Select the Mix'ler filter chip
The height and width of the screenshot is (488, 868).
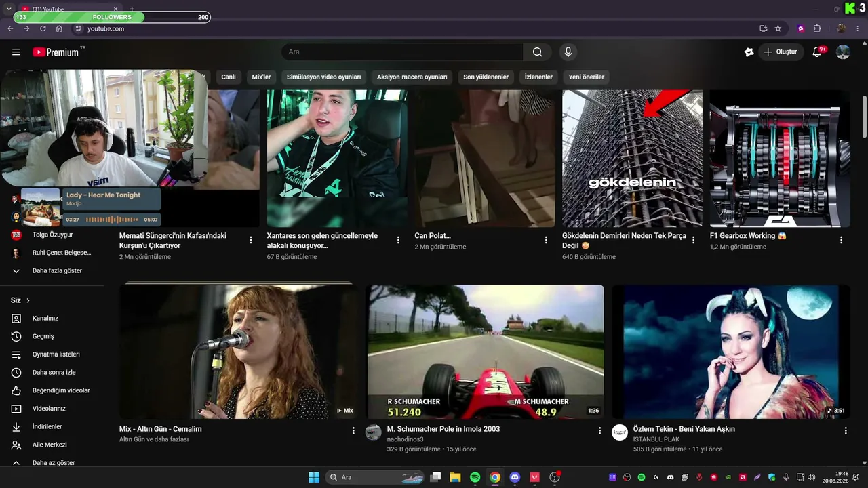[261, 77]
